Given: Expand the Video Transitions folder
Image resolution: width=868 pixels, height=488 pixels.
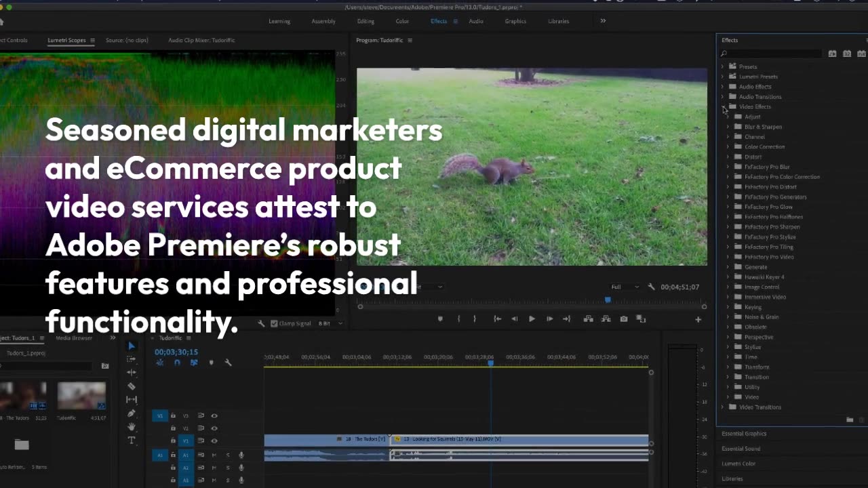Looking at the screenshot, I should [722, 407].
